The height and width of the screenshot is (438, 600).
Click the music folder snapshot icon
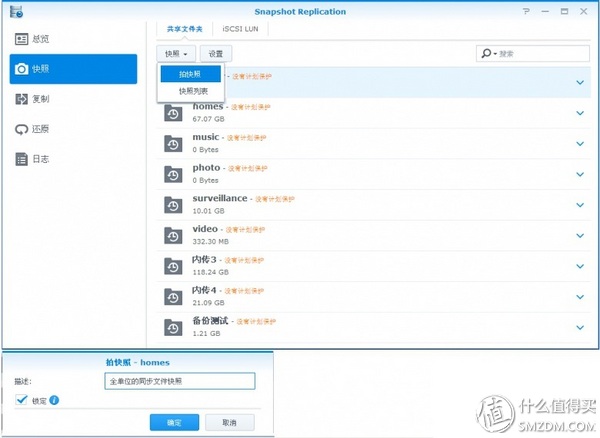173,144
